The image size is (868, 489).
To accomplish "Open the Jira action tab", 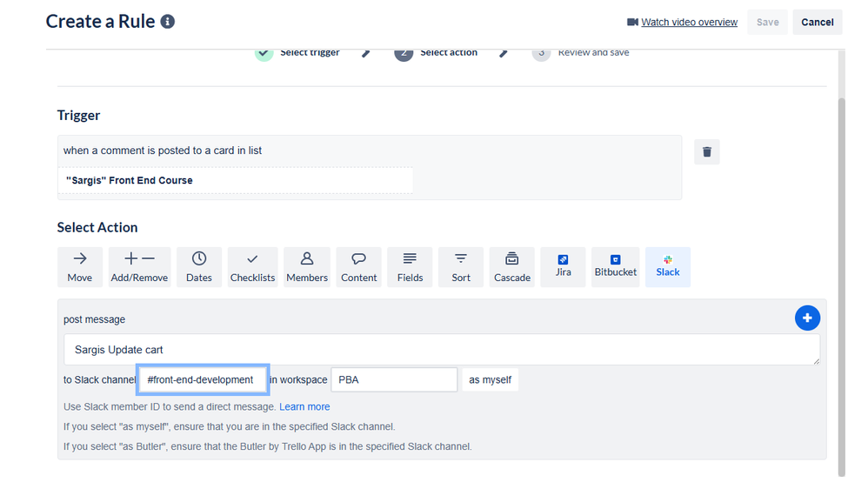I will pos(563,267).
